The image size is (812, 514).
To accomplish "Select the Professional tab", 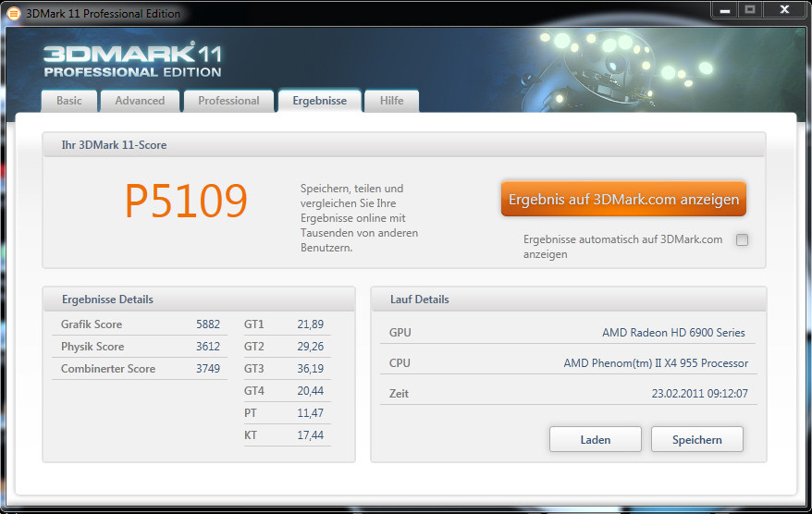I will click(228, 101).
